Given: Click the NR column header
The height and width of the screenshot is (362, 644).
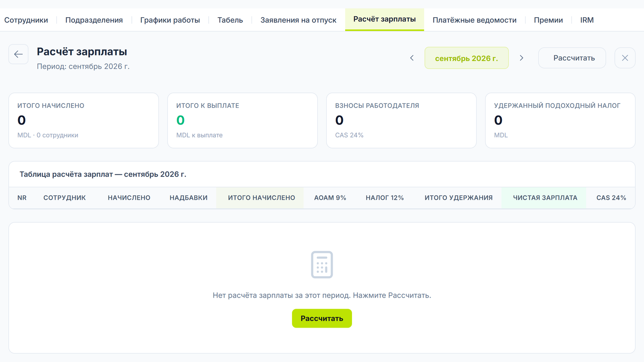Looking at the screenshot, I should point(22,198).
